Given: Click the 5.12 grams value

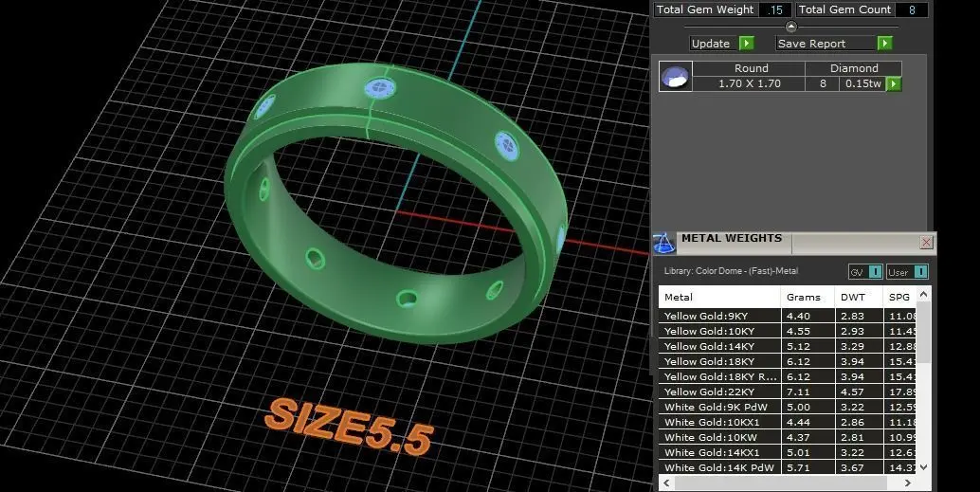Looking at the screenshot, I should 798,346.
